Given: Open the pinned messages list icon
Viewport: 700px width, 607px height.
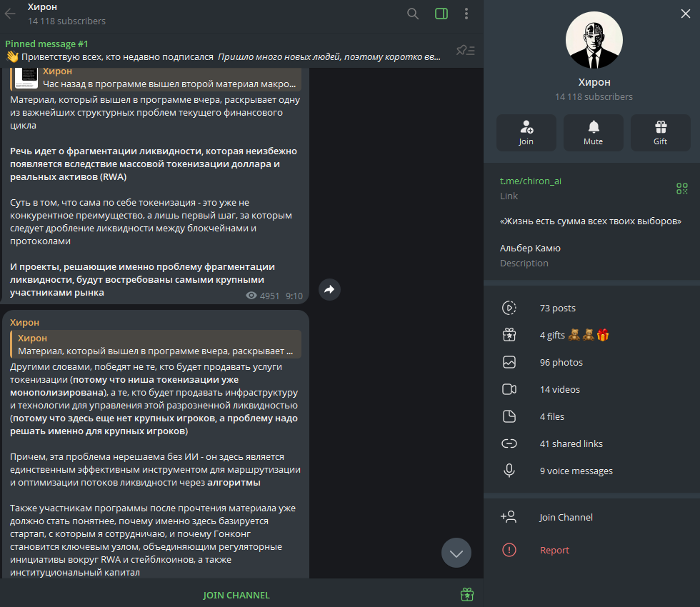Looking at the screenshot, I should click(x=465, y=51).
